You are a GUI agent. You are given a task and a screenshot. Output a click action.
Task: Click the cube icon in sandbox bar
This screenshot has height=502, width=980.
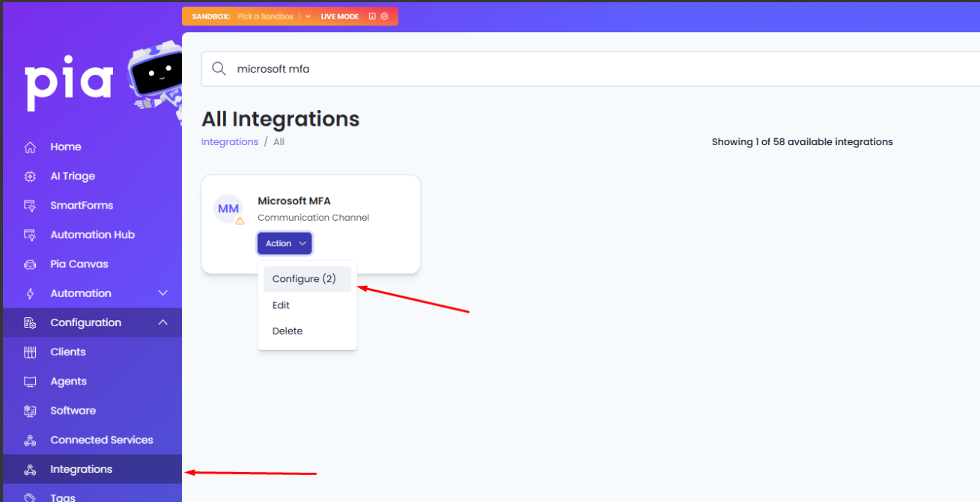click(384, 16)
